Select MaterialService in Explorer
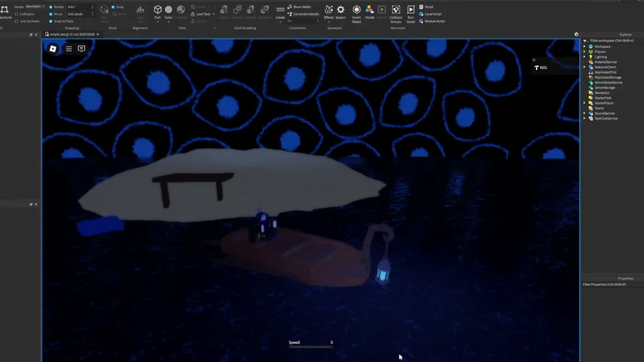644x362 pixels. [x=605, y=62]
